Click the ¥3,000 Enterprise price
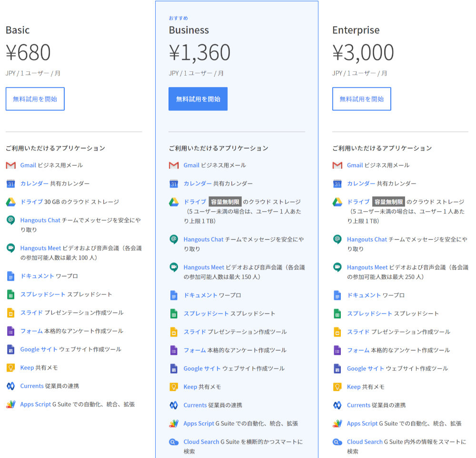476x458 pixels. pos(363,52)
